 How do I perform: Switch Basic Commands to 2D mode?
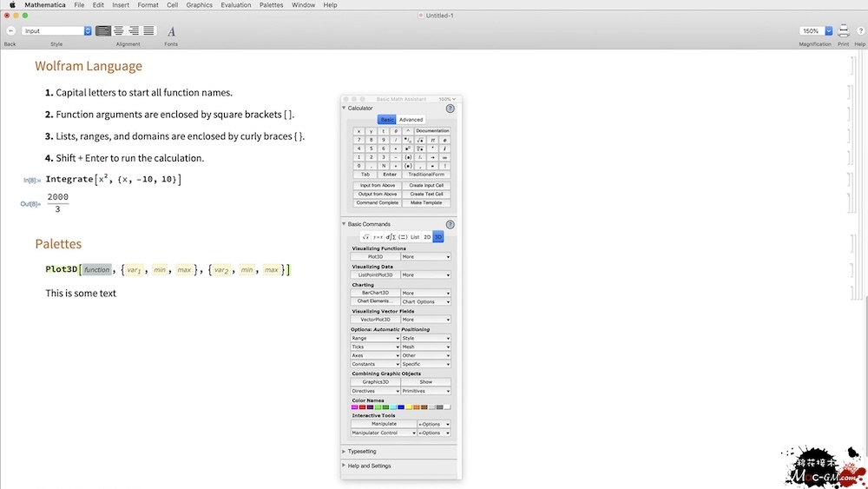tap(426, 236)
